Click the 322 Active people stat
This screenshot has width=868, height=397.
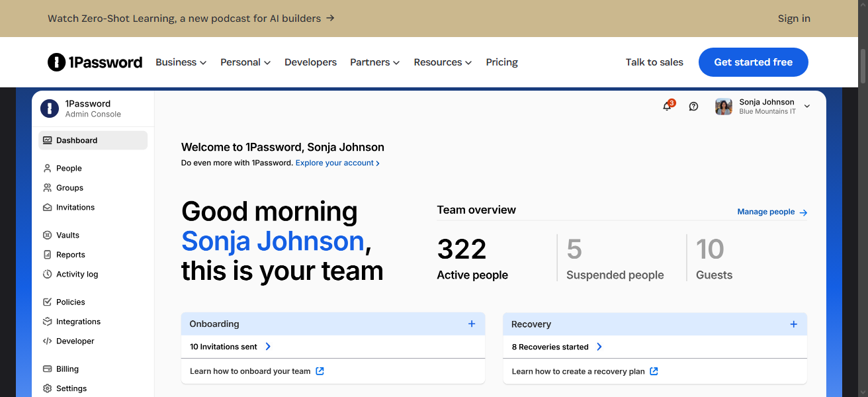472,259
